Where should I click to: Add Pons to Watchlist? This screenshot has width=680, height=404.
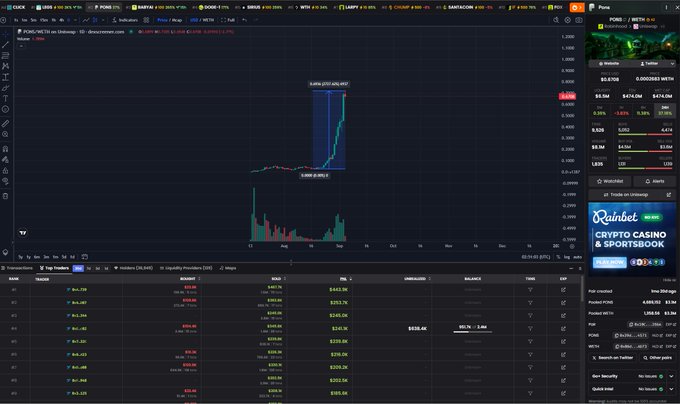click(x=610, y=181)
